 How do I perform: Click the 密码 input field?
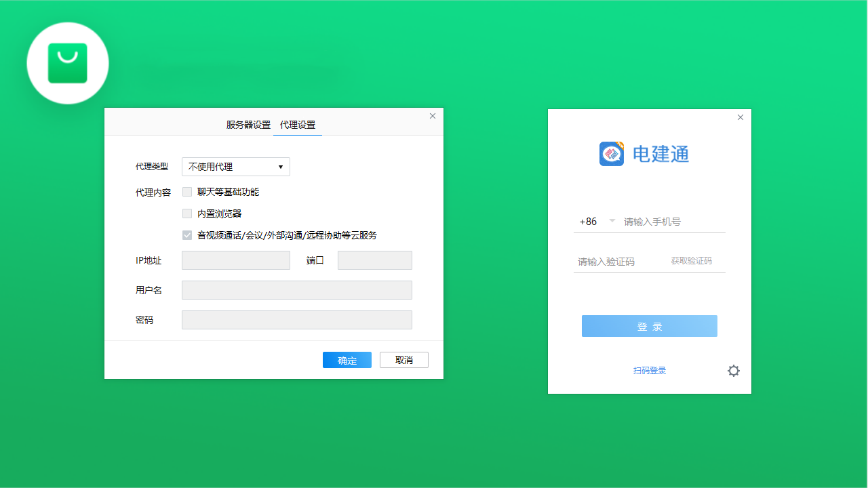[x=296, y=319]
